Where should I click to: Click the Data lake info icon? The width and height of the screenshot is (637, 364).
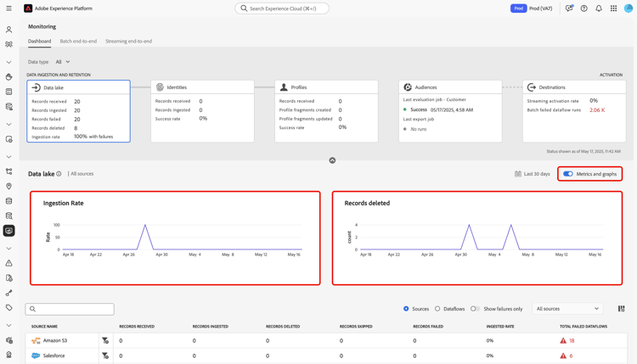[x=59, y=174]
